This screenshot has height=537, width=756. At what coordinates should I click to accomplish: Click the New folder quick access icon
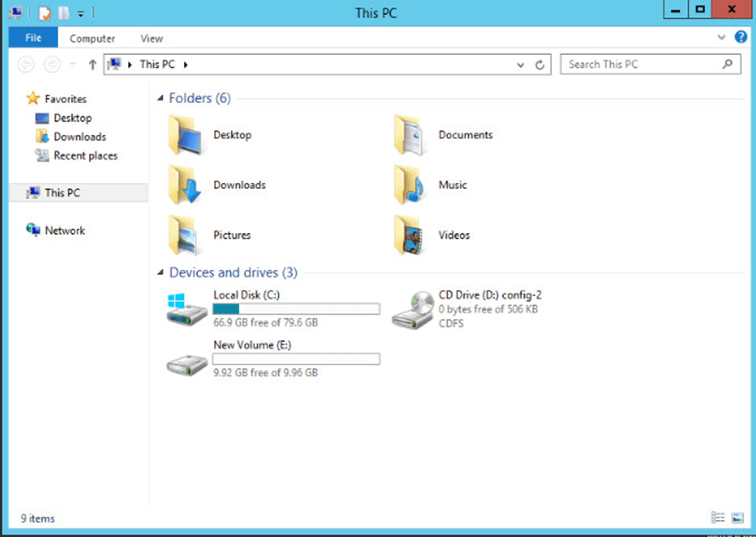(x=64, y=13)
